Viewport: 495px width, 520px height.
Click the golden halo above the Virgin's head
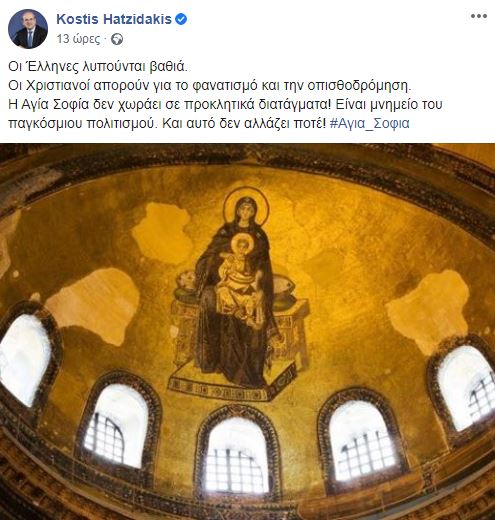pos(246,206)
